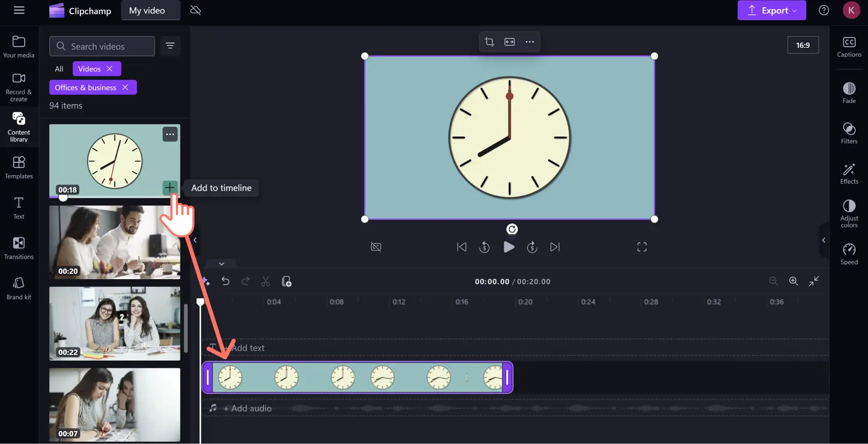Collapse the right property panel
The width and height of the screenshot is (868, 444).
pyautogui.click(x=824, y=240)
